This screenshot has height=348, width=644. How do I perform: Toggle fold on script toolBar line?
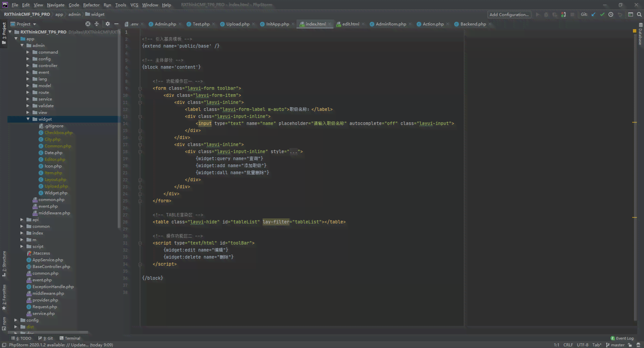tap(140, 243)
